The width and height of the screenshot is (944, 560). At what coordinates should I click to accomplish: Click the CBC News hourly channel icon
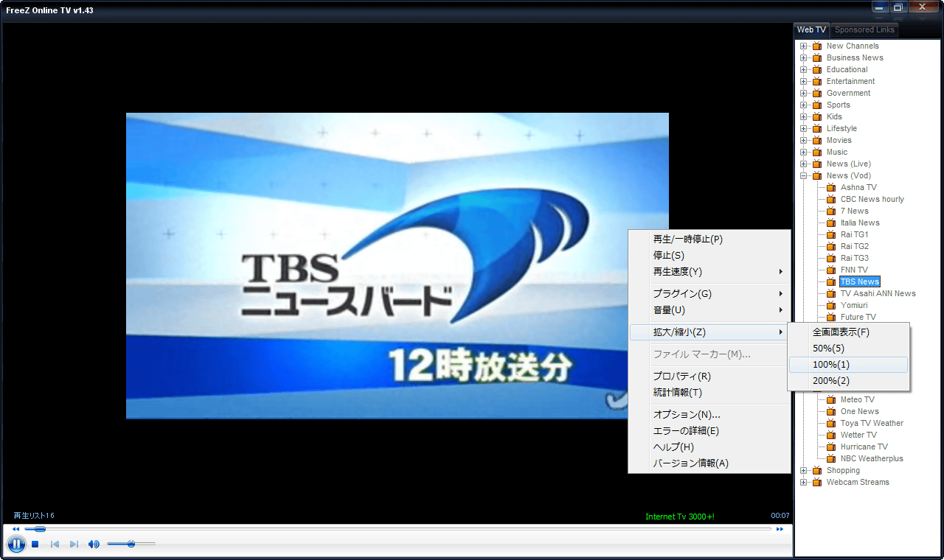point(831,199)
